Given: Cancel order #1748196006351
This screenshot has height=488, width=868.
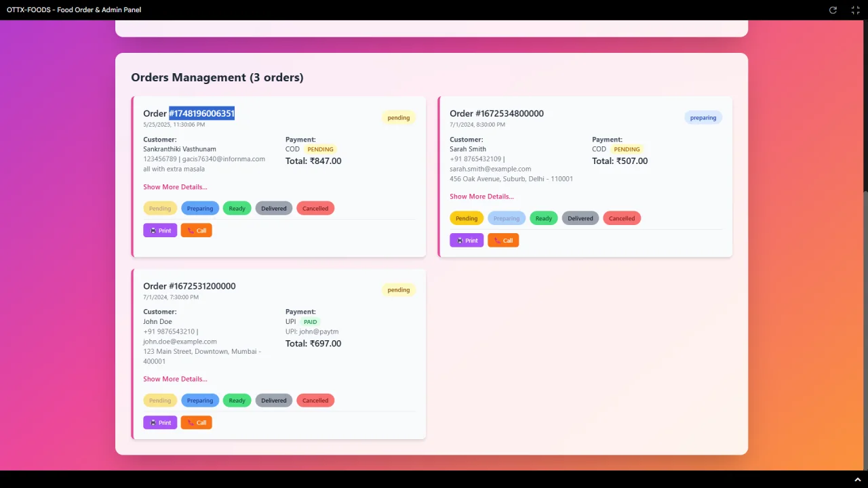Looking at the screenshot, I should click(x=315, y=208).
